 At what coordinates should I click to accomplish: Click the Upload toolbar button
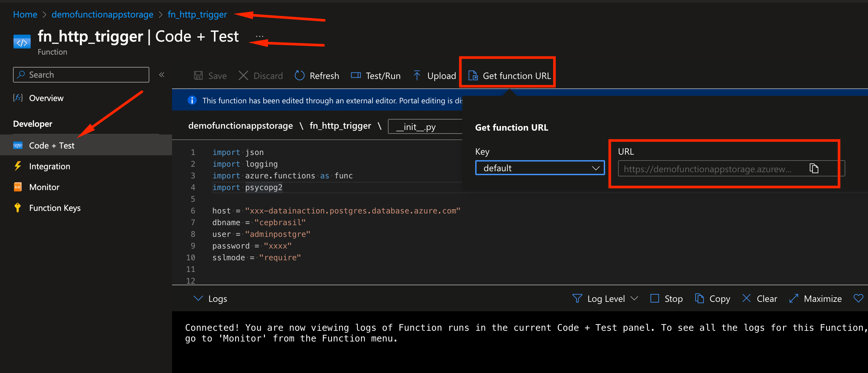(x=435, y=76)
